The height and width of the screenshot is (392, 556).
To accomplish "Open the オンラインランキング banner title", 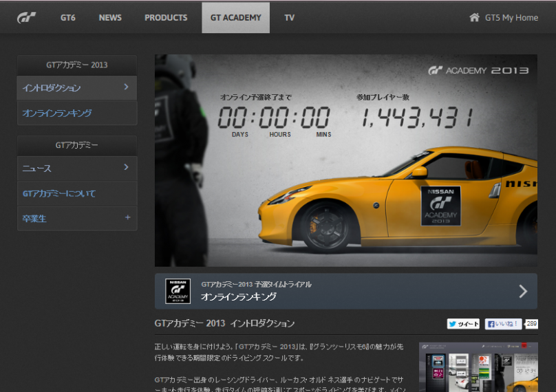I will pyautogui.click(x=238, y=296).
